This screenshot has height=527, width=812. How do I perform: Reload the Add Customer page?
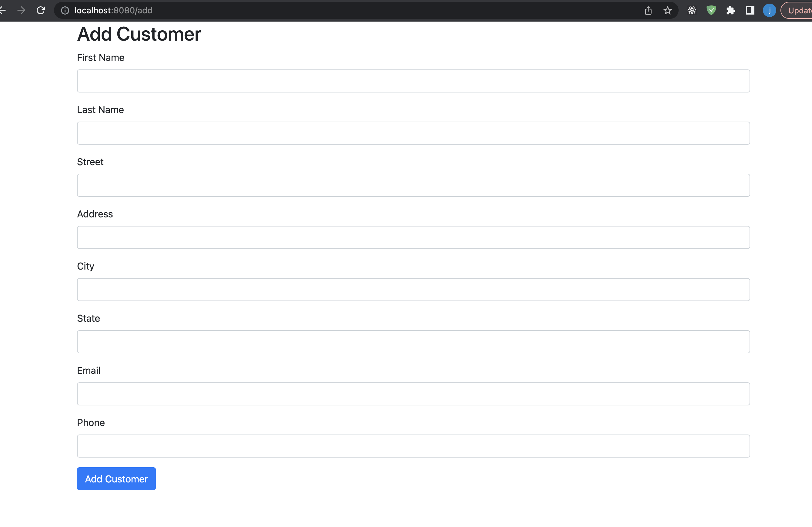[41, 10]
